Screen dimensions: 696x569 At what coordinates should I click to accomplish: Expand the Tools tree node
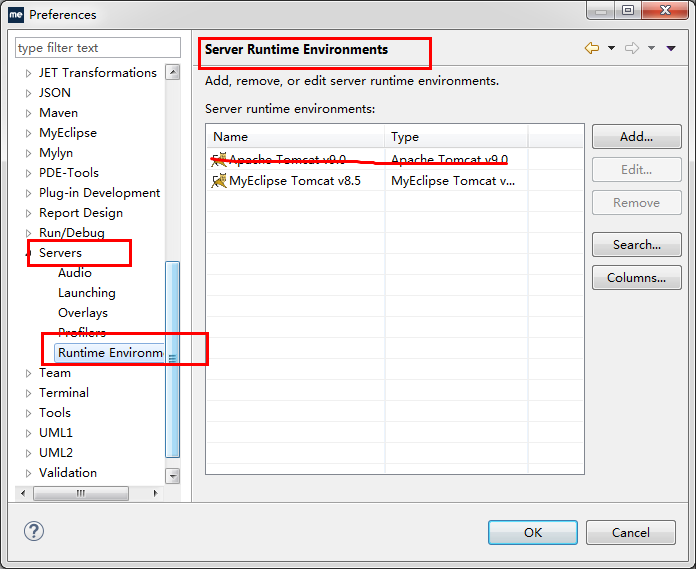[x=28, y=413]
